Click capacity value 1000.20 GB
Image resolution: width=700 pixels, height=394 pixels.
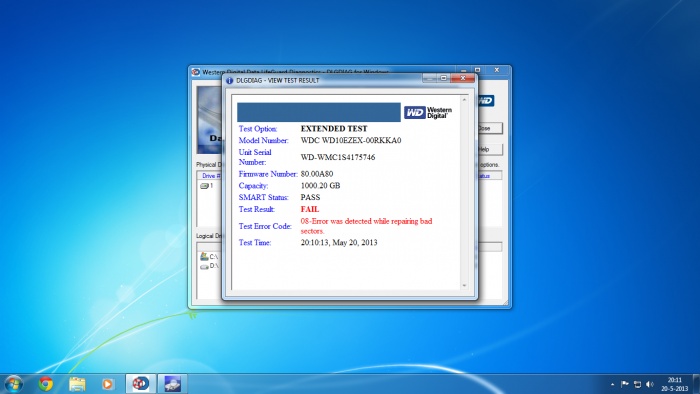point(321,186)
